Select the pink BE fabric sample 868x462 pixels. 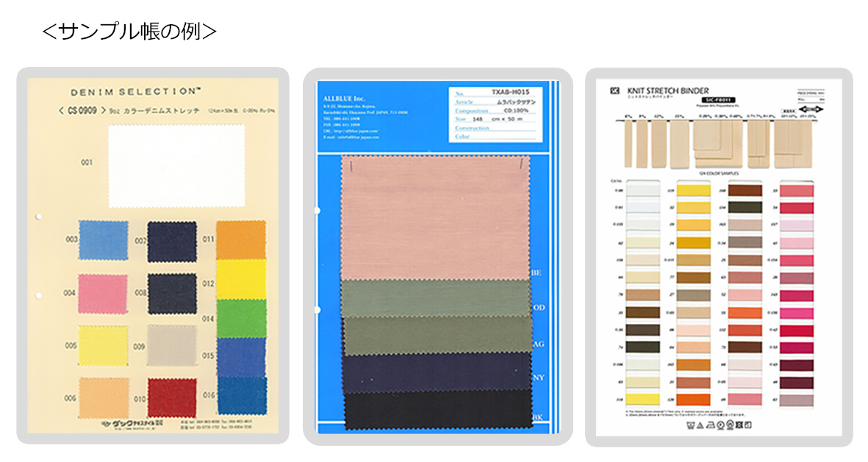(x=436, y=217)
